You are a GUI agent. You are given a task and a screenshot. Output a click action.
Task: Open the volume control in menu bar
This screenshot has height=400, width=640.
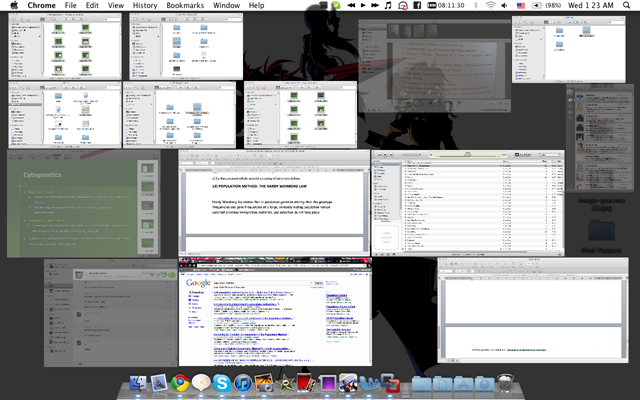tap(504, 5)
